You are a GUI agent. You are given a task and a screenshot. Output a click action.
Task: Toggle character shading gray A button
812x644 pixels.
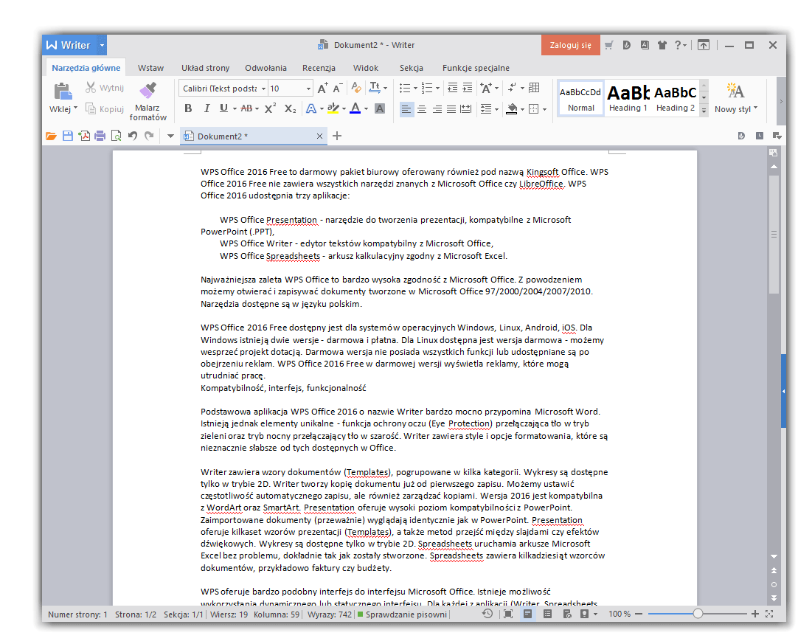point(380,108)
